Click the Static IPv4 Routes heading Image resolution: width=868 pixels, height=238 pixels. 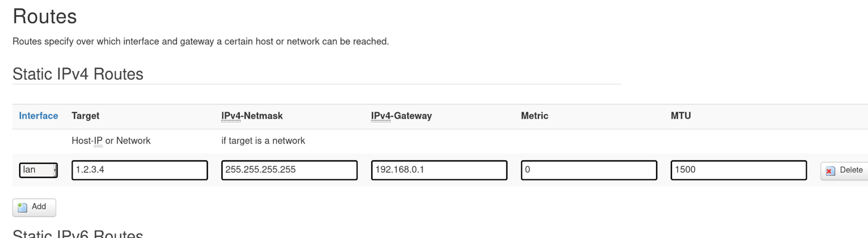click(x=78, y=74)
